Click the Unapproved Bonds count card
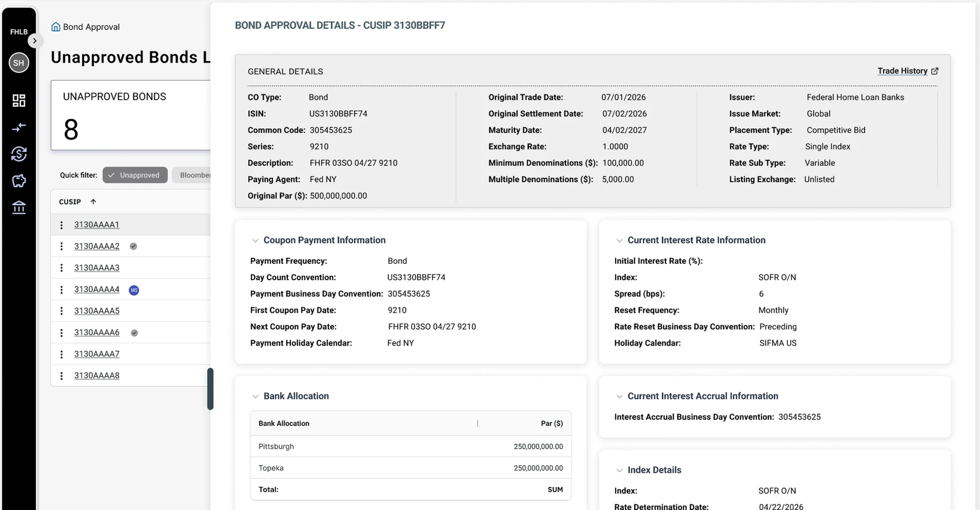980x510 pixels. [x=131, y=115]
